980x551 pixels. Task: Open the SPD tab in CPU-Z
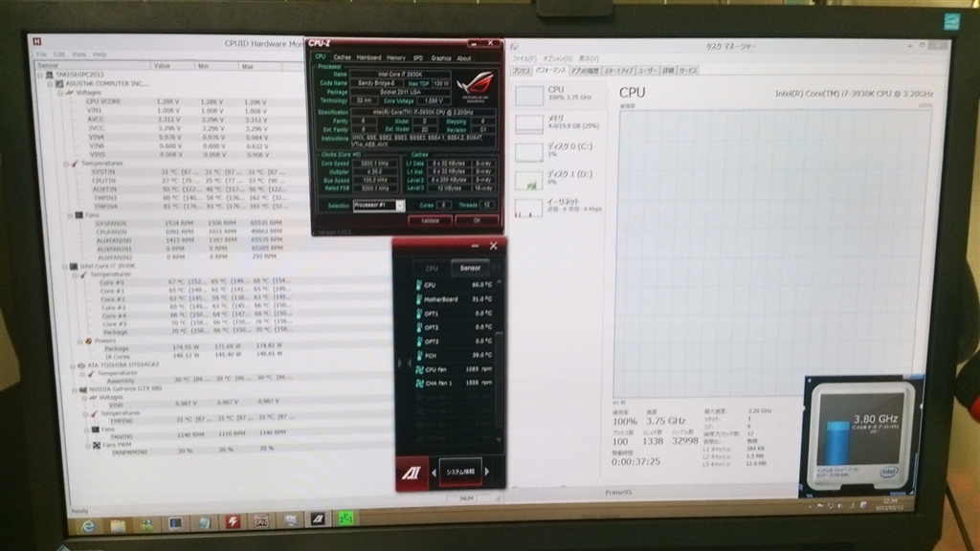click(418, 58)
